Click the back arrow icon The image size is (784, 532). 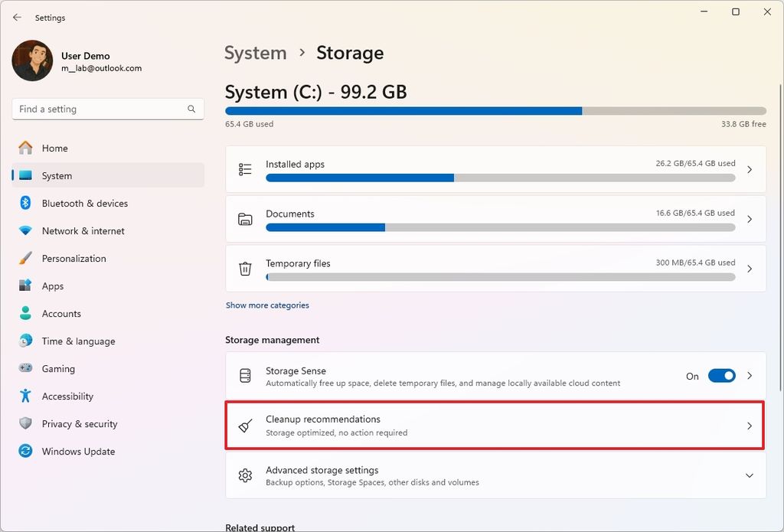pyautogui.click(x=17, y=18)
